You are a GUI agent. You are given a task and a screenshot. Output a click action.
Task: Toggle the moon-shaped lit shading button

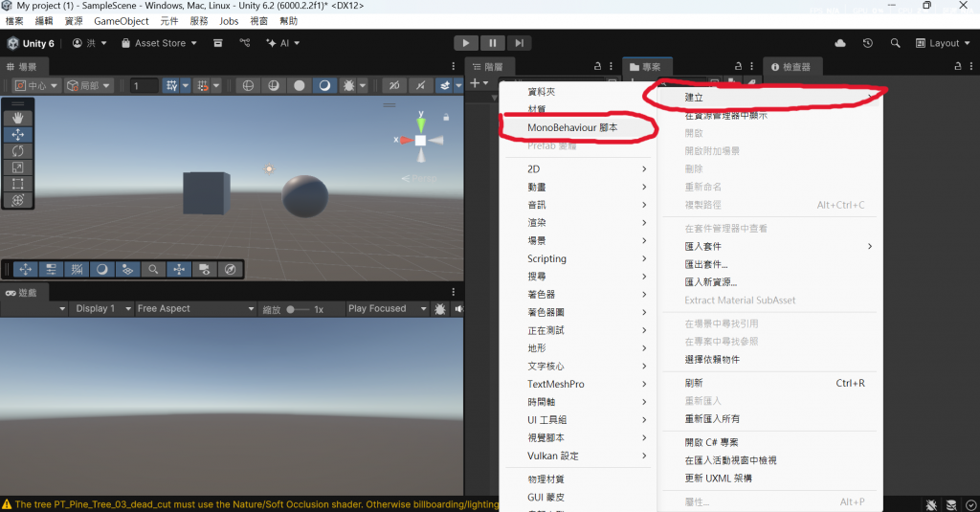[x=324, y=85]
